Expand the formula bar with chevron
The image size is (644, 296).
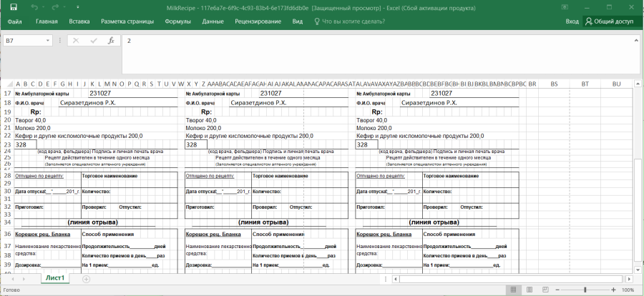click(636, 41)
